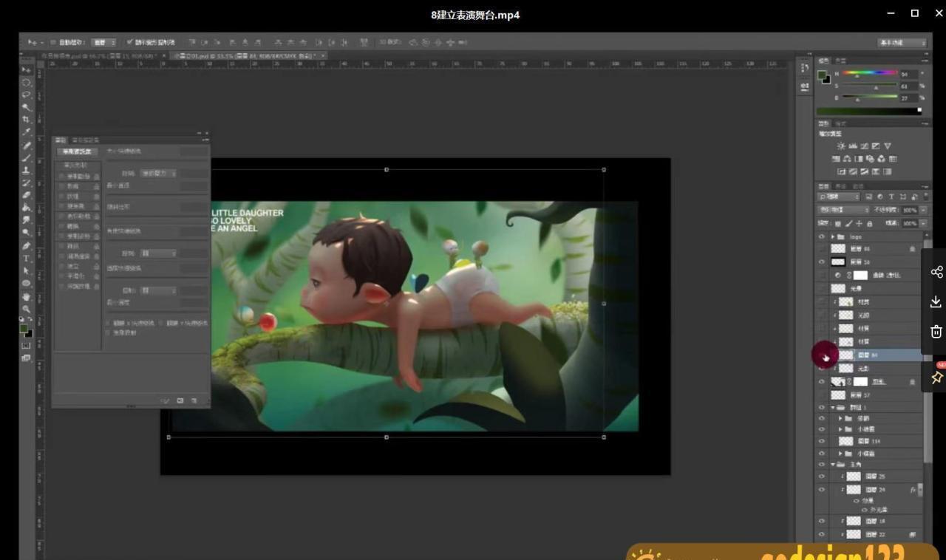This screenshot has height=560, width=946.
Task: Click trash icon on video player sidebar
Action: click(x=936, y=331)
